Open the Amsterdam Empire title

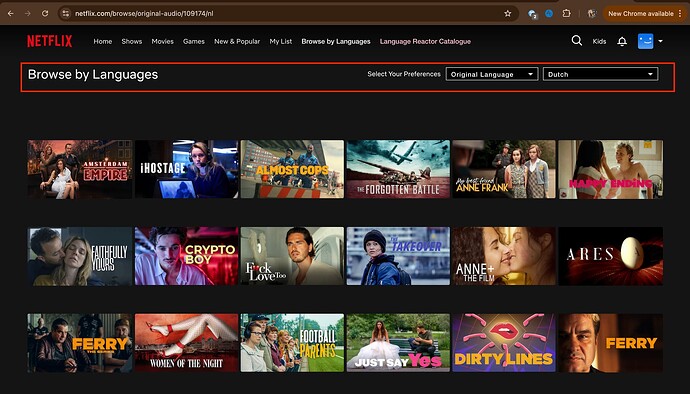pyautogui.click(x=80, y=169)
